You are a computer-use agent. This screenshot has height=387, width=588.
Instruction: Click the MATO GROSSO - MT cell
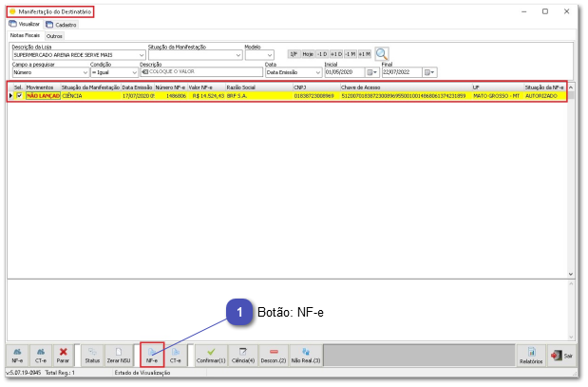[498, 96]
